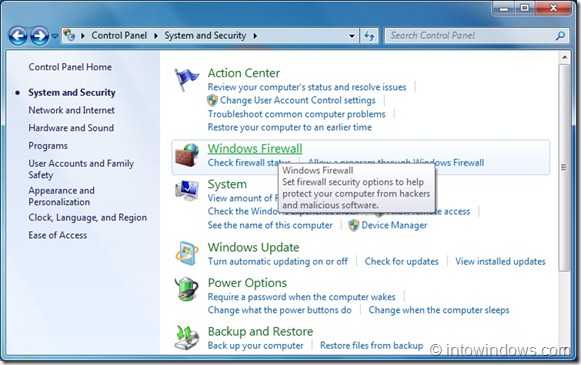The width and height of the screenshot is (581, 365).
Task: Turn automatic updating on or off
Action: pos(278,261)
